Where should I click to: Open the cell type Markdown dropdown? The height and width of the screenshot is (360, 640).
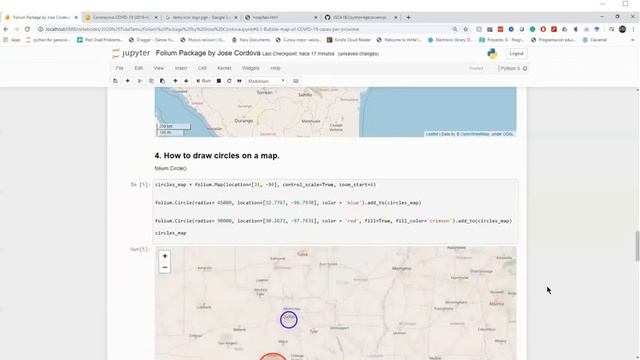(266, 81)
